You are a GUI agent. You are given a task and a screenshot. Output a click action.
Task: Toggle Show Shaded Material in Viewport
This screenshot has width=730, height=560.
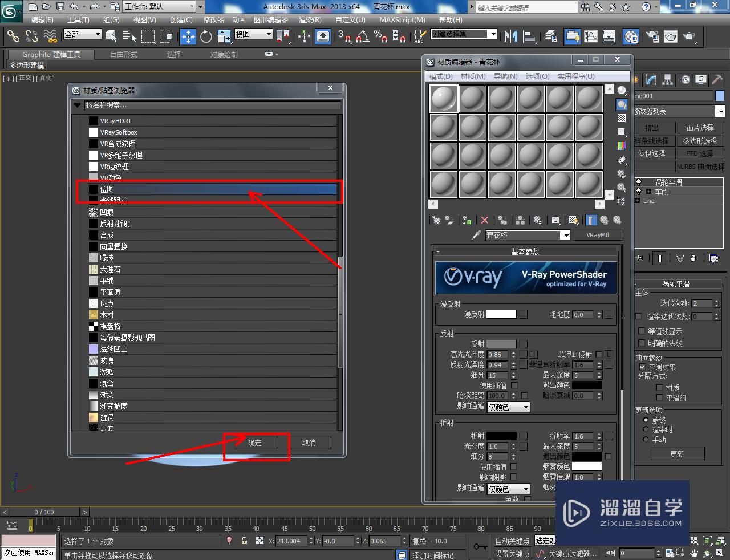coord(574,220)
